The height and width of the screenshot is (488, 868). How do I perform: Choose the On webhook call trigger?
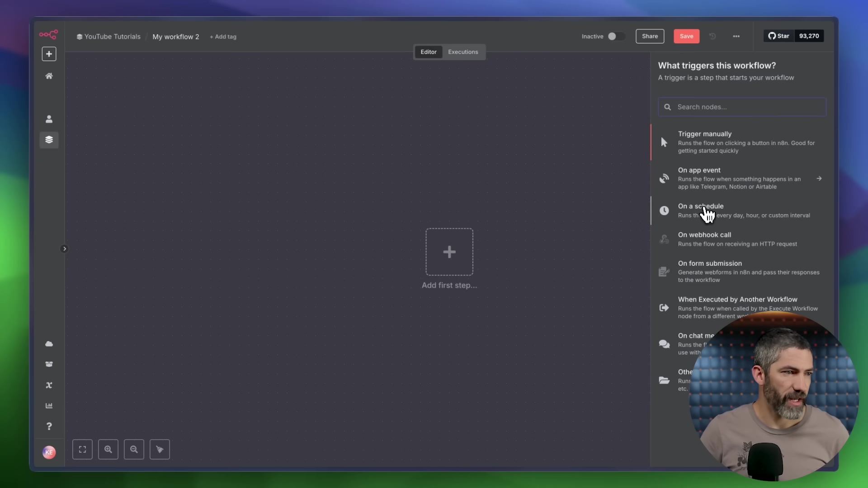[742, 239]
